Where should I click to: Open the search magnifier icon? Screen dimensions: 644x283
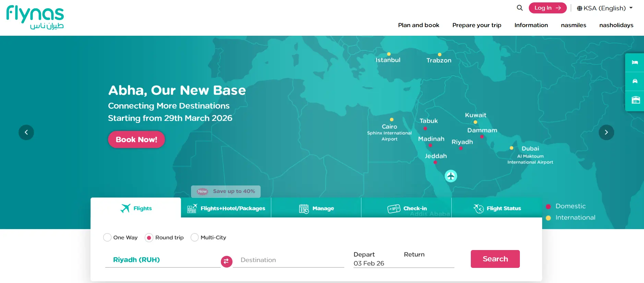[520, 8]
